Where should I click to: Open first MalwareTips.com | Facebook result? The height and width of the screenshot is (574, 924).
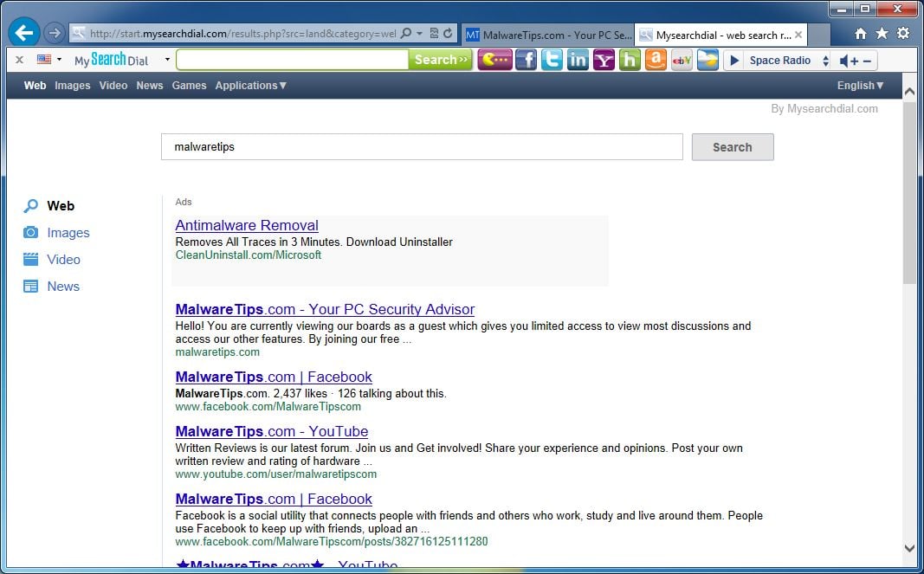coord(274,377)
